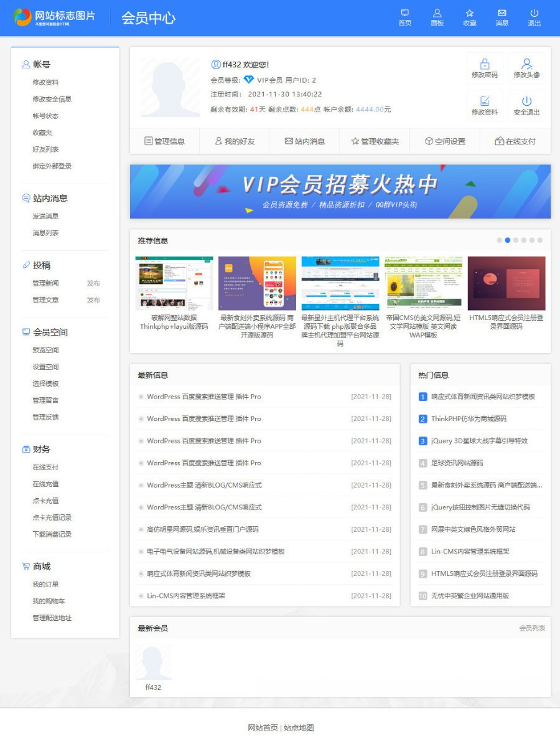560x746 pixels.
Task: Open messages envelope icon in header
Action: pyautogui.click(x=502, y=13)
